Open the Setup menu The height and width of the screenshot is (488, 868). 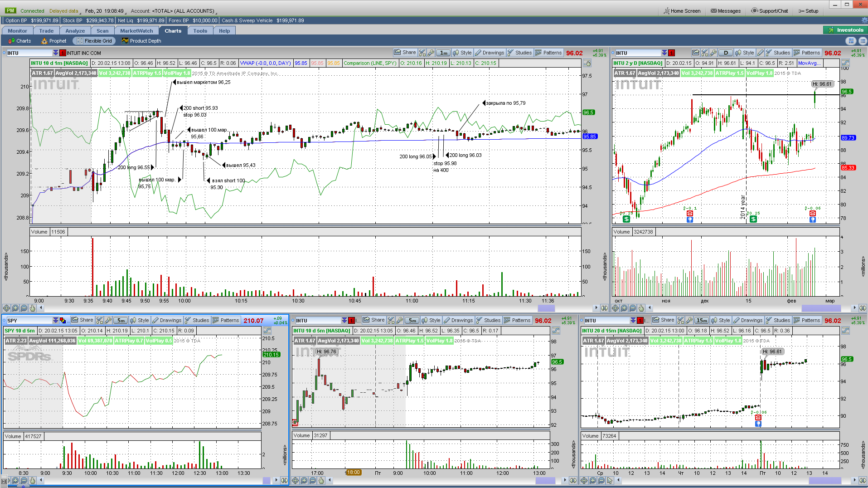808,11
